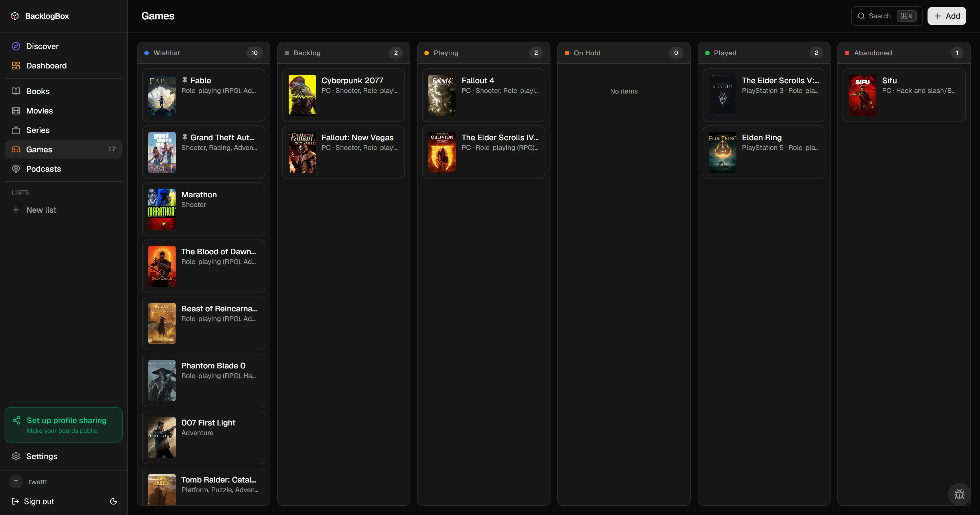
Task: Open Podcasts via the microphone icon
Action: click(16, 169)
